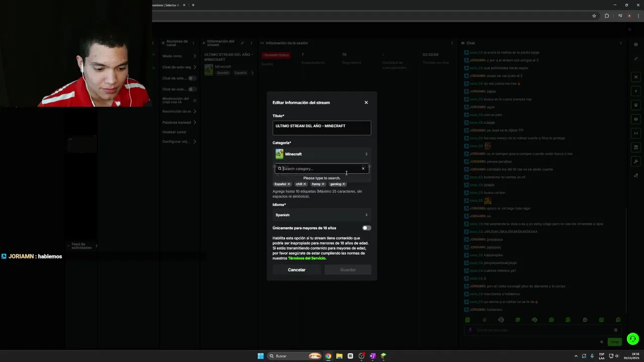Open Información de la sesión panel menu
Viewport: 644px width, 362px height.
(x=452, y=43)
